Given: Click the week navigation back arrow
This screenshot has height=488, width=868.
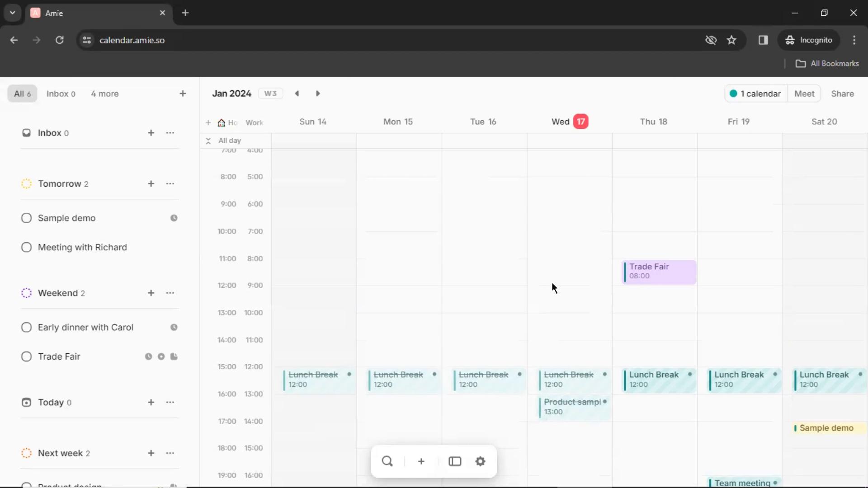Looking at the screenshot, I should click(x=297, y=94).
